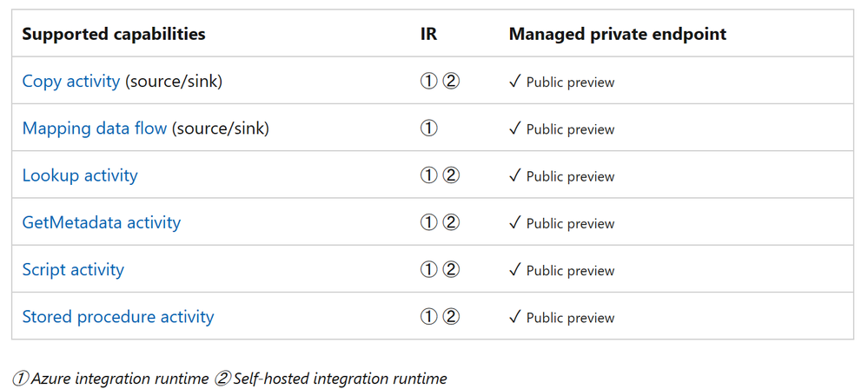The image size is (868, 389).
Task: Open the Mapping data flow link
Action: (94, 129)
